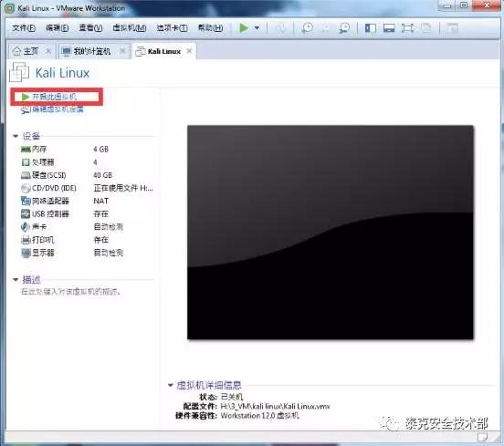Collapse the 描述 description section

[16, 280]
